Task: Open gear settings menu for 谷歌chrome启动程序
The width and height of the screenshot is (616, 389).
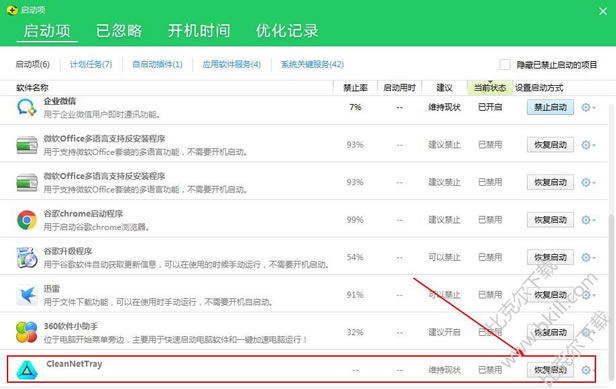Action: tap(588, 220)
